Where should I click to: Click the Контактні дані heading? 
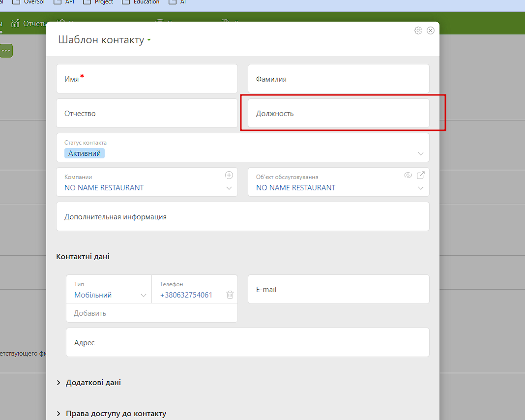[x=83, y=257]
